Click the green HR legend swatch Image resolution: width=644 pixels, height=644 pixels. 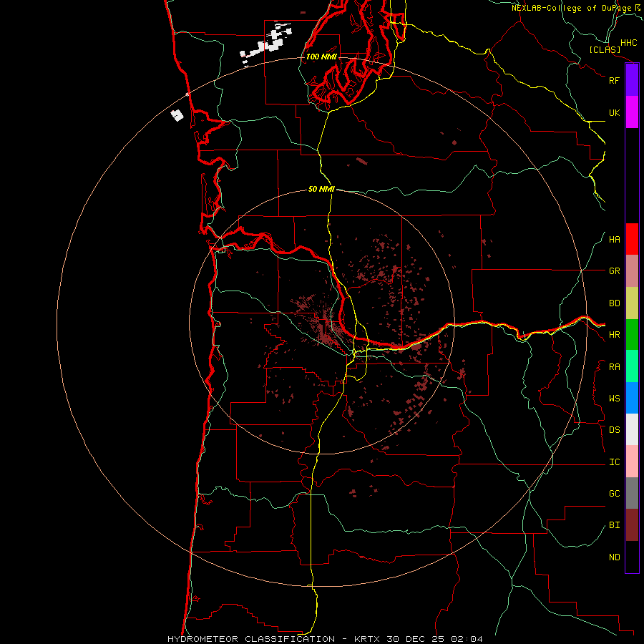pos(632,335)
